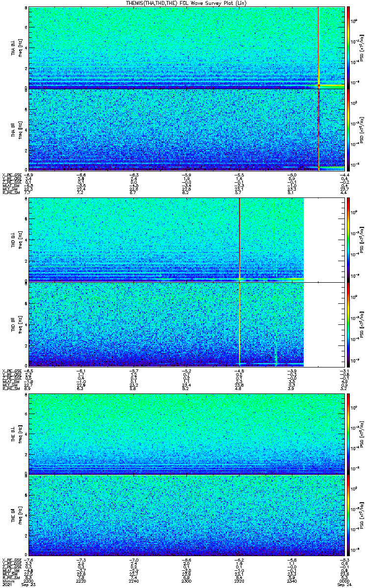
Task: Click the X_RE_GSE value -3.1 under THD
Action: [344, 370]
